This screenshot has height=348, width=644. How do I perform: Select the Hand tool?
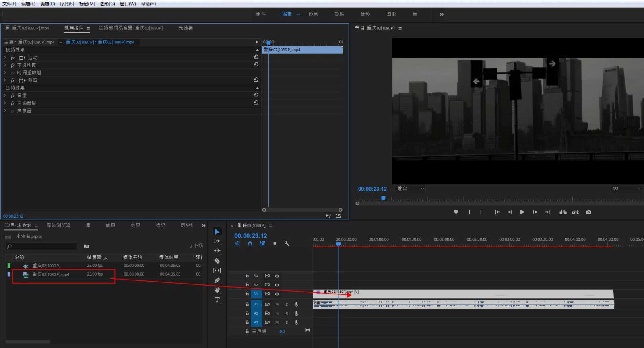point(217,290)
